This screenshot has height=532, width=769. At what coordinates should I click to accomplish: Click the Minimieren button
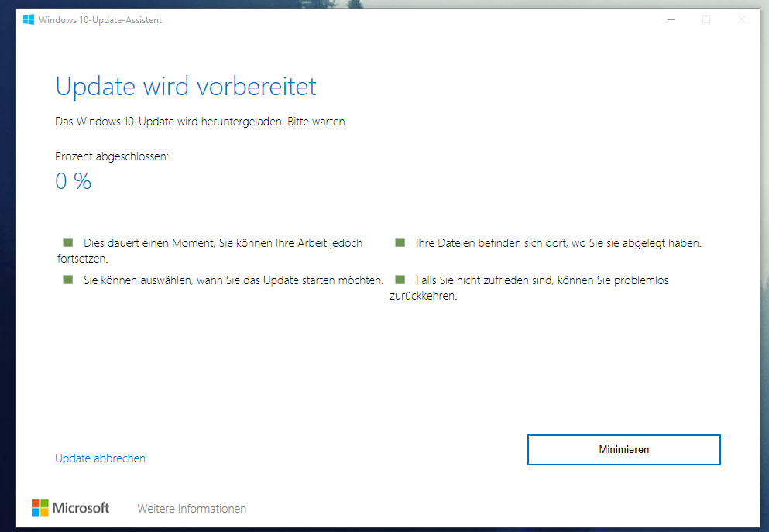click(624, 450)
